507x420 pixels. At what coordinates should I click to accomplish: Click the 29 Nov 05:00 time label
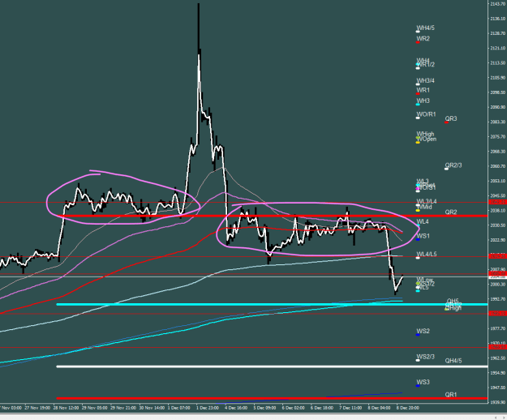point(94,408)
